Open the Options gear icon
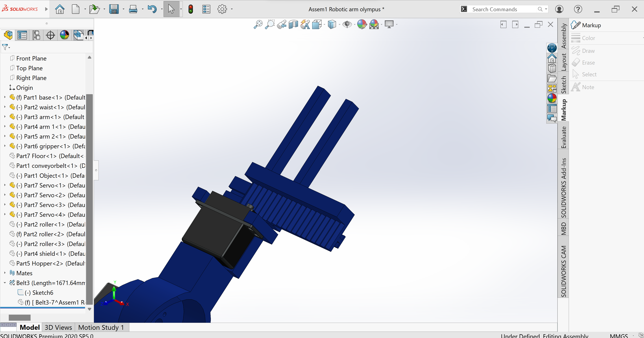This screenshot has width=644, height=338. point(222,9)
